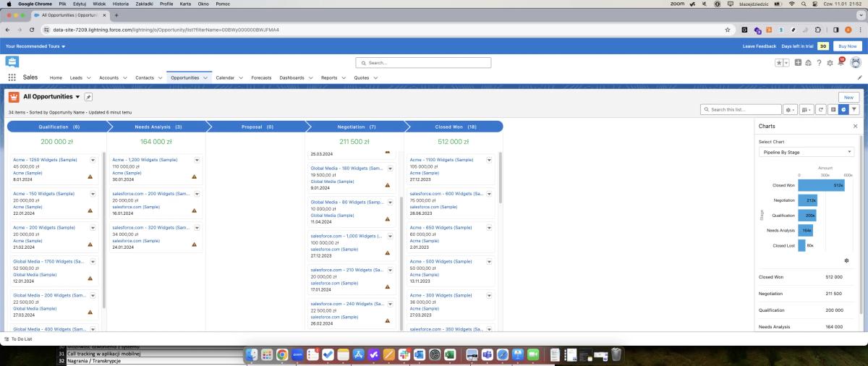Reload page in Chrome
Screen dimensions: 868x366
coord(32,30)
